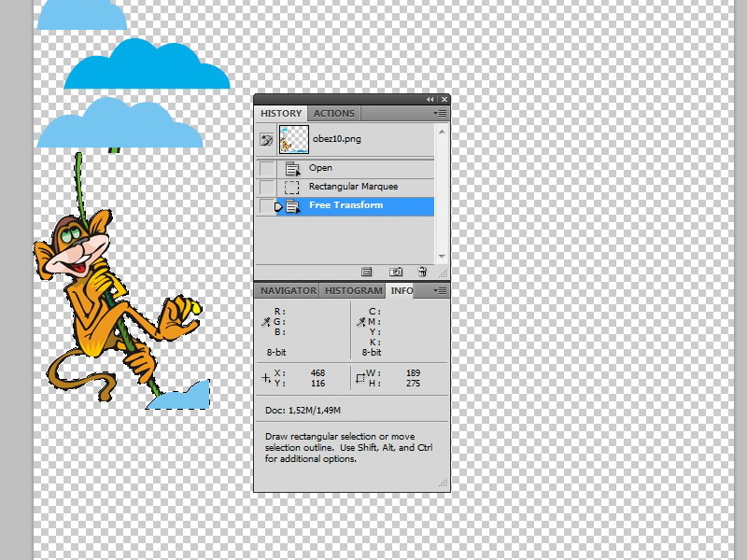Set history brush source for Open state
This screenshot has height=560, width=747.
tap(266, 168)
